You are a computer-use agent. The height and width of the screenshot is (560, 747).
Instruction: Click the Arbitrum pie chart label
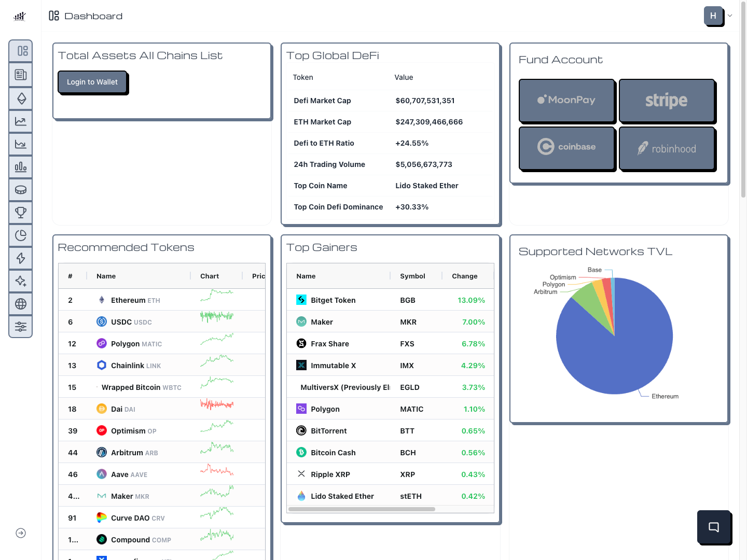(546, 292)
